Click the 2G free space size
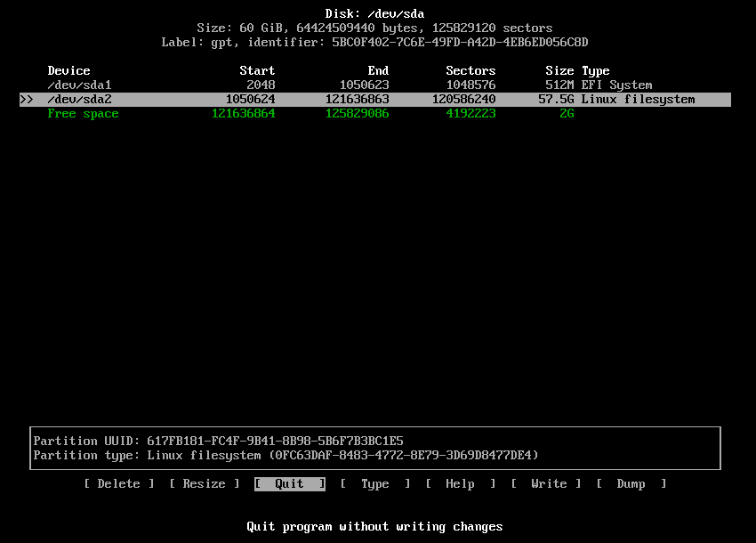 pos(567,114)
